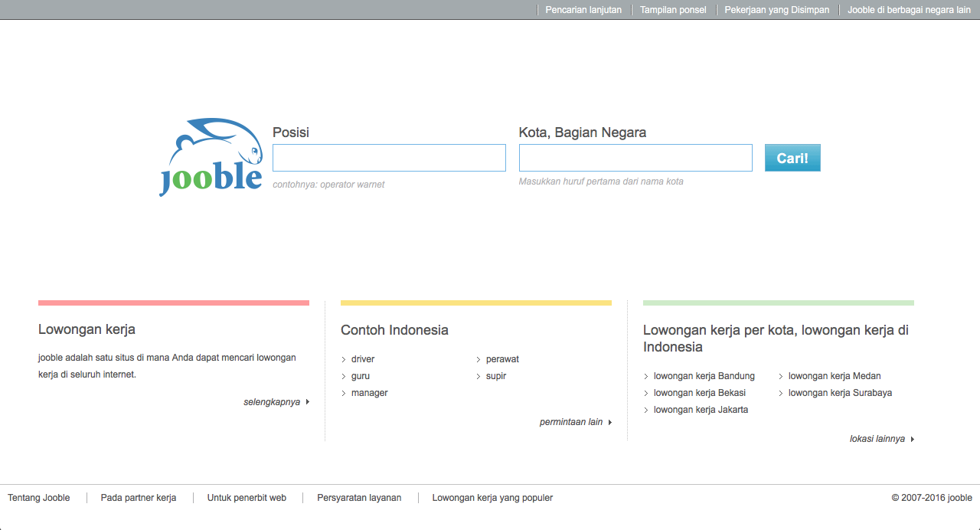The height and width of the screenshot is (530, 980).
Task: Select the driver example search
Action: [x=363, y=359]
